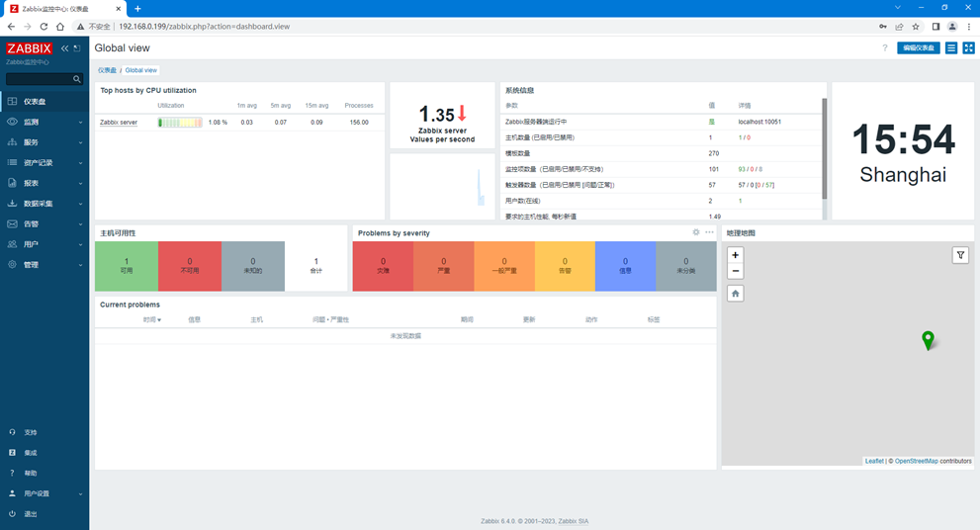Collapse the sidebar with double-chevron icon
The image size is (980, 530).
[64, 48]
